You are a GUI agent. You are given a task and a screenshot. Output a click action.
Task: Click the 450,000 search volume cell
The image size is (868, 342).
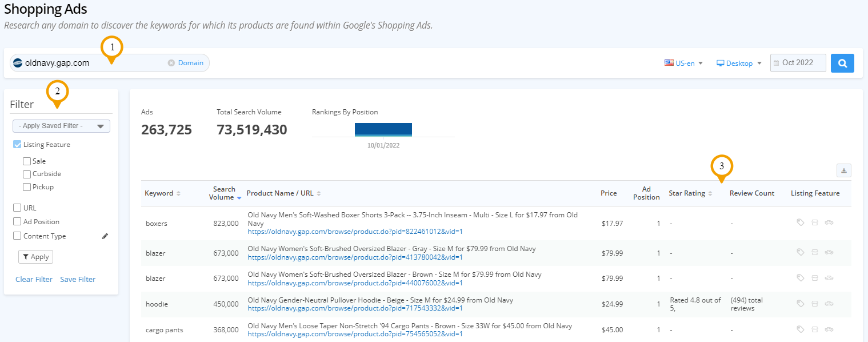(x=225, y=304)
